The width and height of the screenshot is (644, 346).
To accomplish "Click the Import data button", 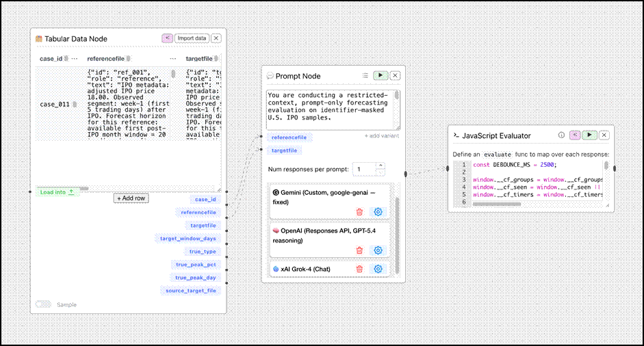I will [192, 38].
